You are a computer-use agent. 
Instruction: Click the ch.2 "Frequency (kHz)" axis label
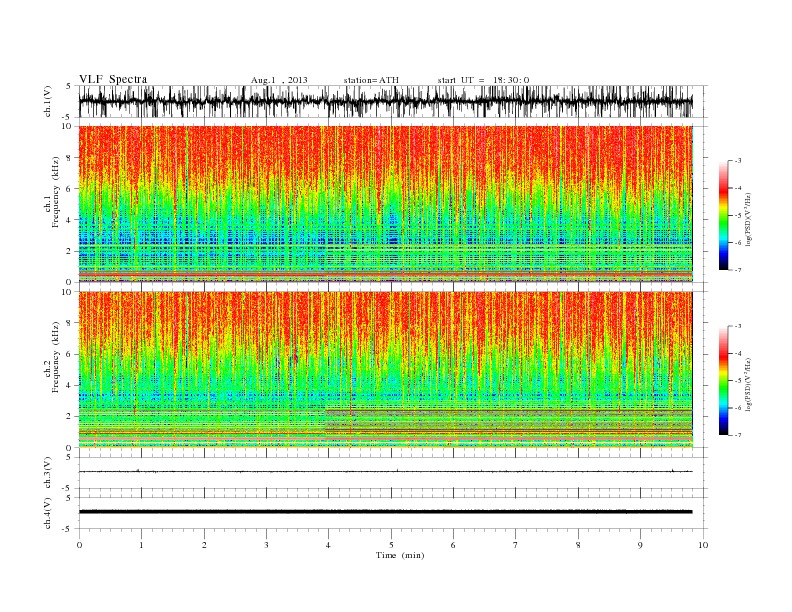tap(56, 357)
